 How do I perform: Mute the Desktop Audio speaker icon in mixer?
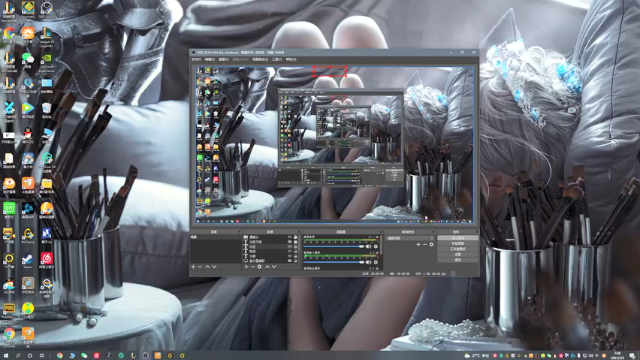point(369,247)
